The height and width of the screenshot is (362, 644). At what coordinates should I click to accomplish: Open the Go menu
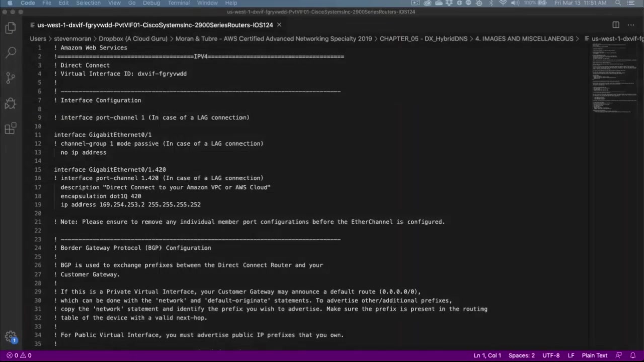[132, 3]
